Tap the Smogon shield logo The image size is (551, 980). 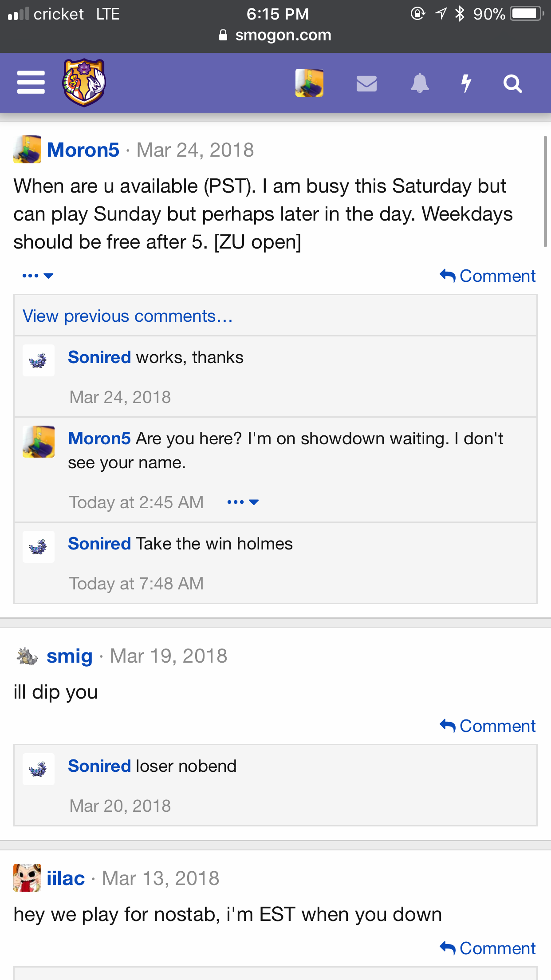[84, 83]
